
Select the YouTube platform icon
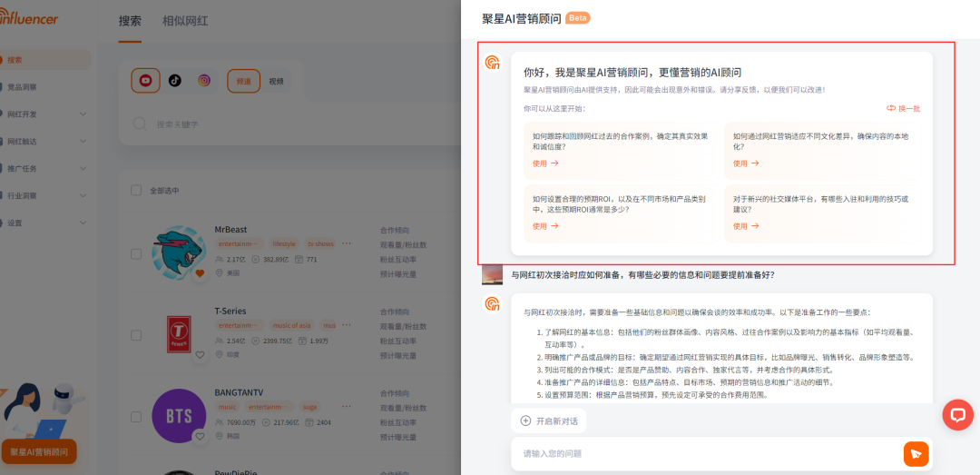[145, 80]
